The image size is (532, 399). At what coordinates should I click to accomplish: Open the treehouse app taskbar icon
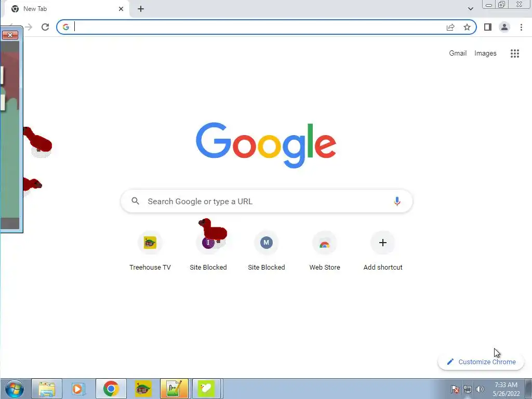143,389
